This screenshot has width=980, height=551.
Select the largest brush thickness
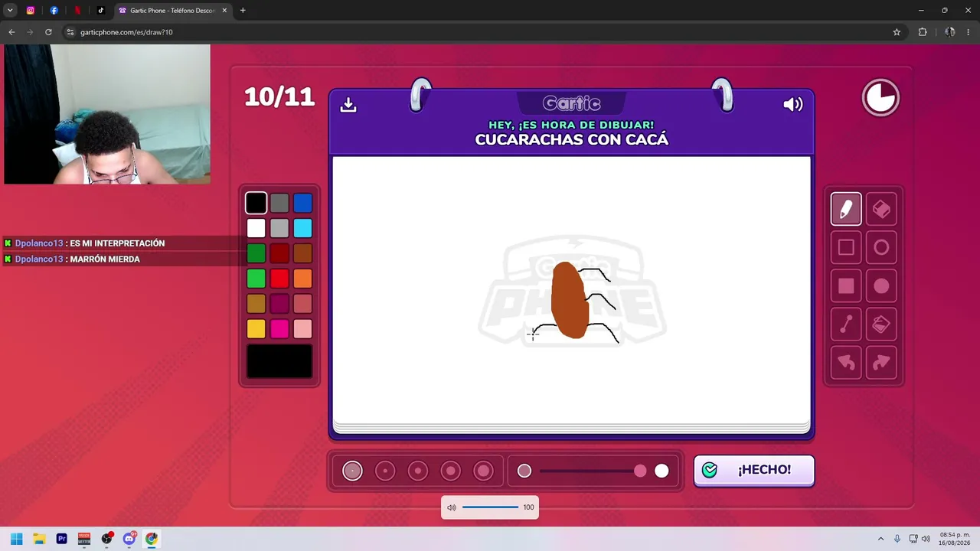pyautogui.click(x=484, y=471)
